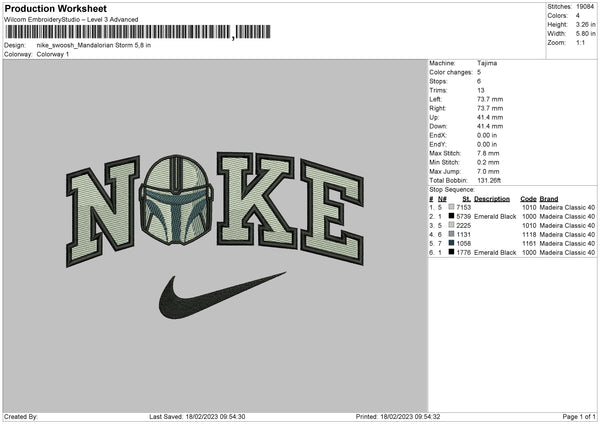Click the barcode under the worksheet title
The width and height of the screenshot is (600, 424).
137,32
